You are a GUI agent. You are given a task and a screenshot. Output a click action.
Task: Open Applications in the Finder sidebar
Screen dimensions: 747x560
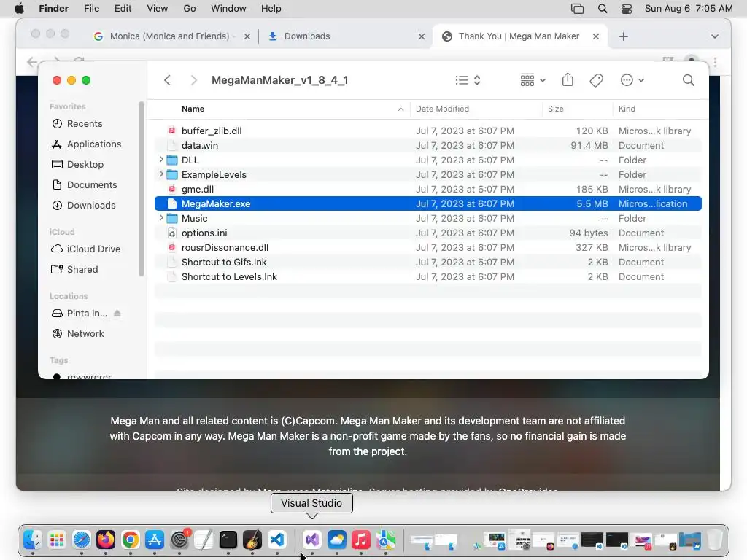(x=87, y=144)
